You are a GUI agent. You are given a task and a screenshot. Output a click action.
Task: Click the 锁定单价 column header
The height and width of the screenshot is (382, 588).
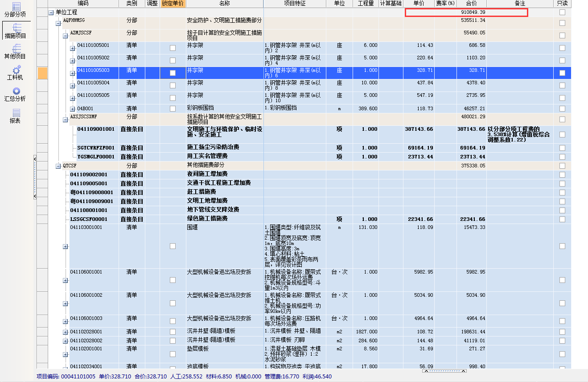(172, 4)
